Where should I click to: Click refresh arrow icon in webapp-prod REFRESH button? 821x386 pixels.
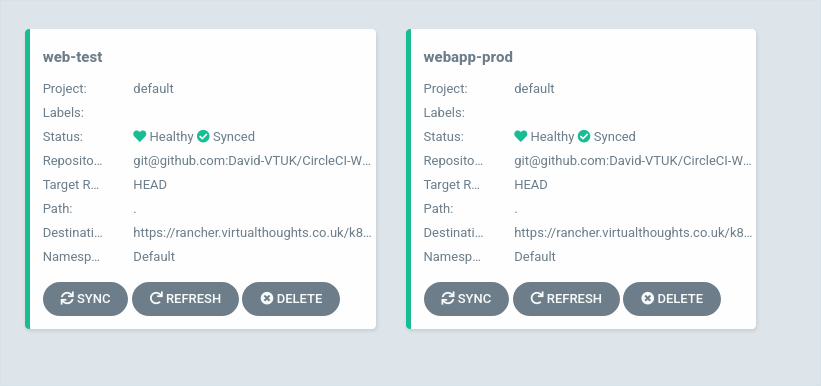(x=537, y=299)
